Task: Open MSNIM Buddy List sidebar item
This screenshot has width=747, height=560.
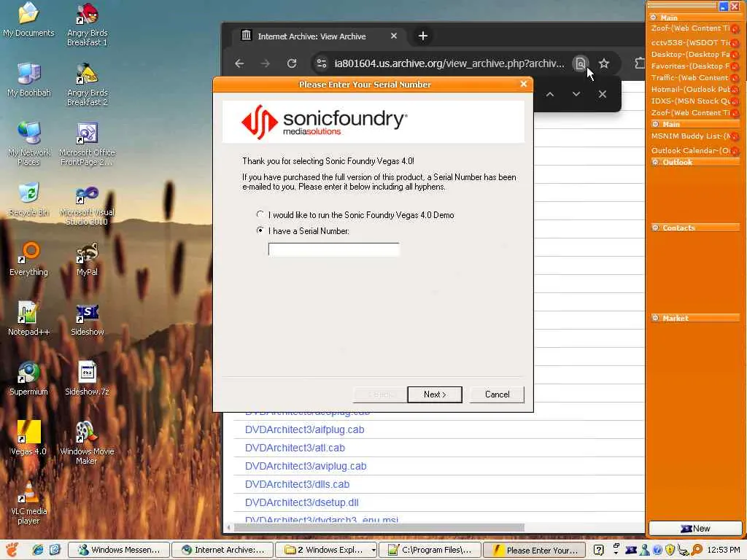Action: (690, 136)
